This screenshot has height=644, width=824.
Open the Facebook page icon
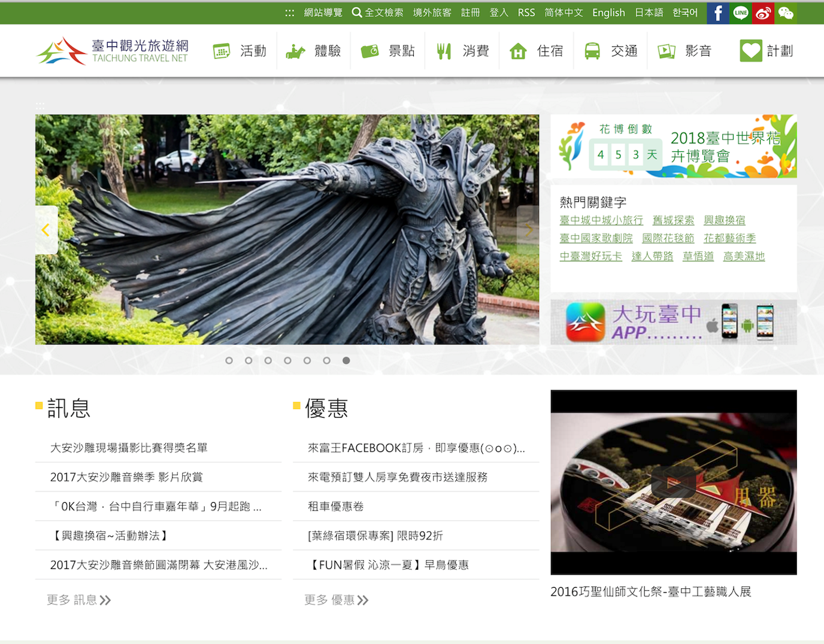pyautogui.click(x=718, y=13)
